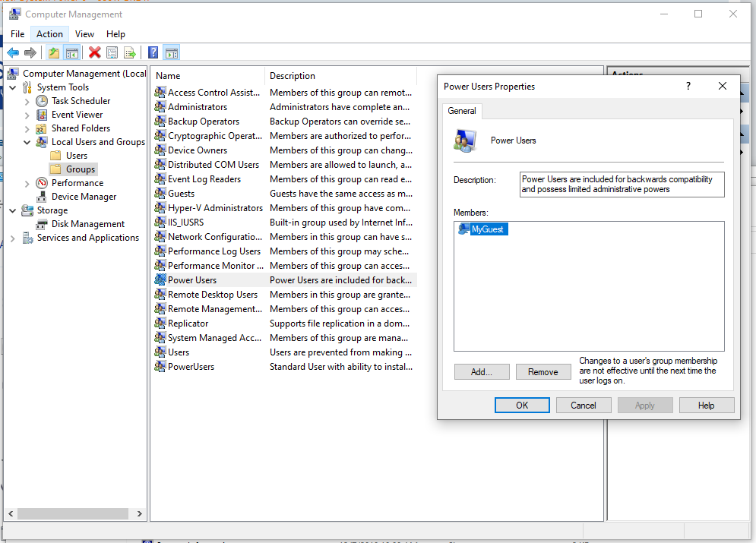Toggle the Show/Hide Action Pane toolbar button

(x=172, y=52)
